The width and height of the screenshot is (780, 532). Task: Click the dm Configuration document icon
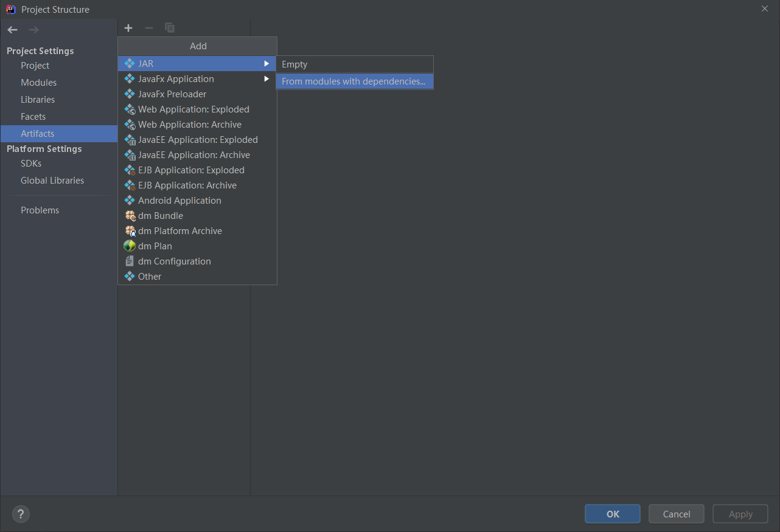(129, 261)
